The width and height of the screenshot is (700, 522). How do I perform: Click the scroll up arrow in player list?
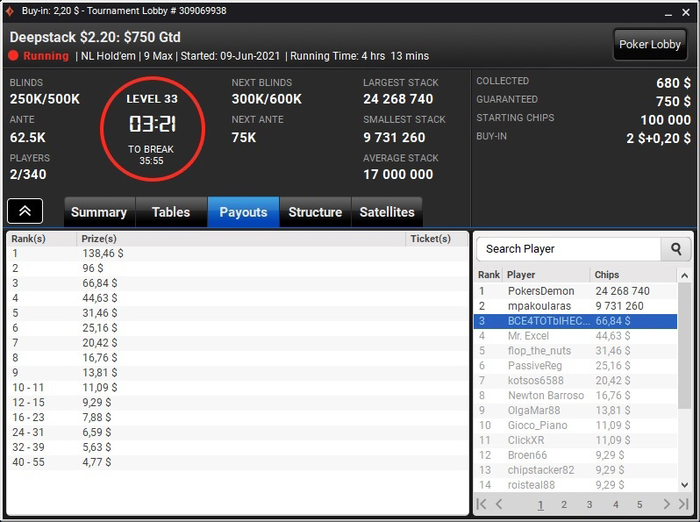point(684,276)
